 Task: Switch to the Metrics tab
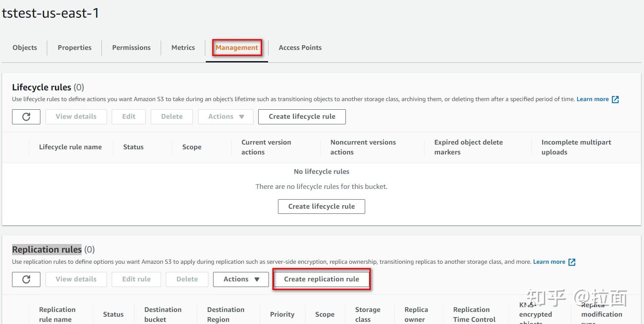pyautogui.click(x=183, y=47)
